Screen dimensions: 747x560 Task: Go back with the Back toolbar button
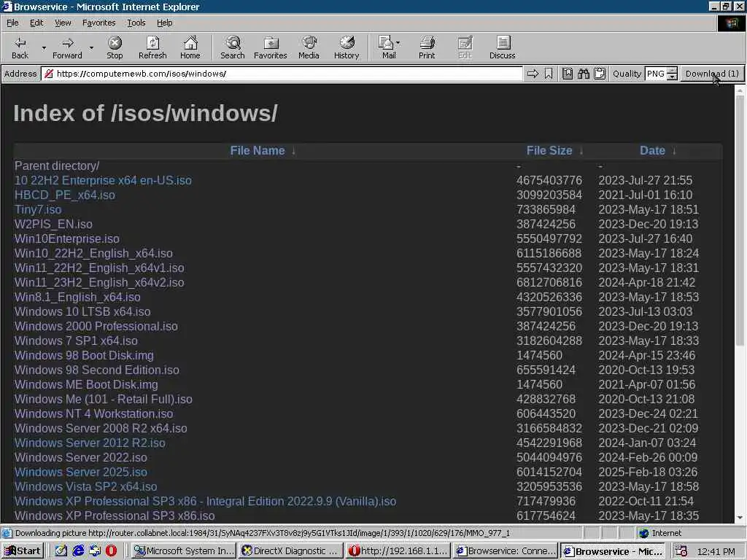click(20, 47)
